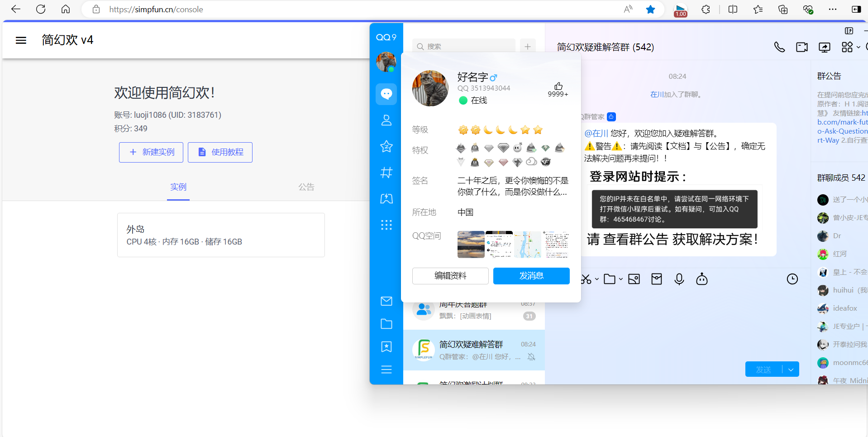
Task: Open the chat robot tool
Action: [x=702, y=279]
